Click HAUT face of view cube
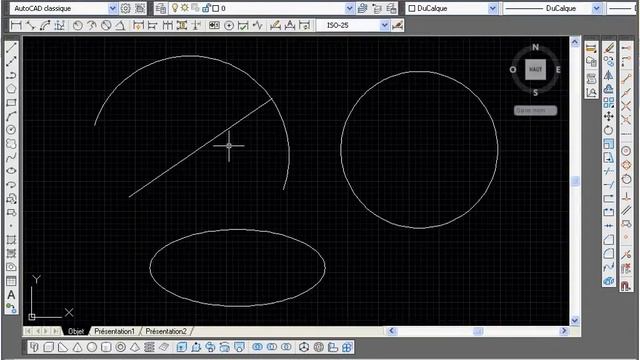Viewport: 640px width, 360px height. (536, 69)
